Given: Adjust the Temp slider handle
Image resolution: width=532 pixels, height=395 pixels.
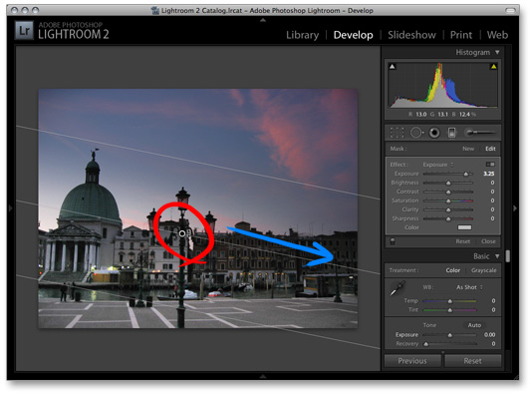Looking at the screenshot, I should point(450,301).
